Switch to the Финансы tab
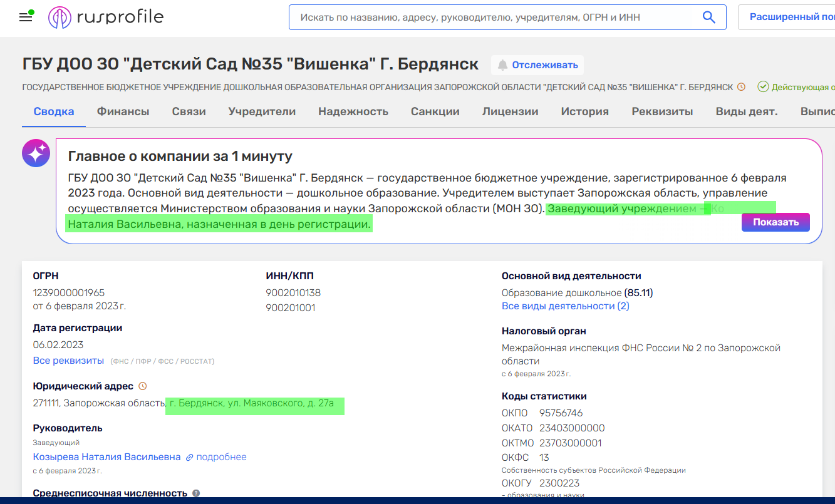 tap(123, 112)
